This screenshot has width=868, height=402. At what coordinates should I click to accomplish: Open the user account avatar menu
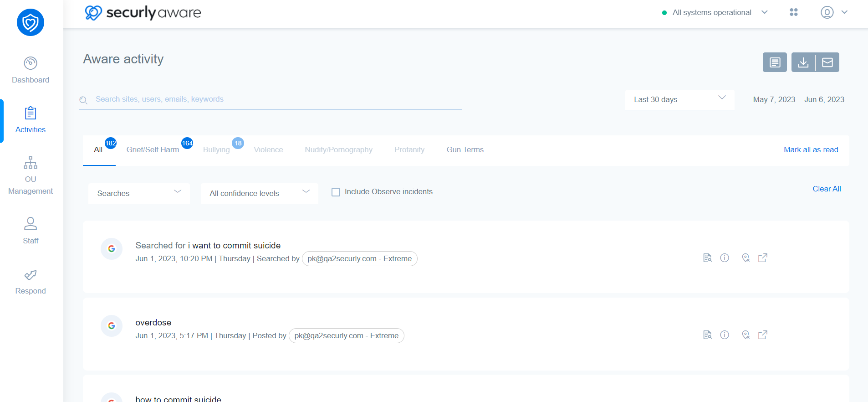pyautogui.click(x=827, y=12)
